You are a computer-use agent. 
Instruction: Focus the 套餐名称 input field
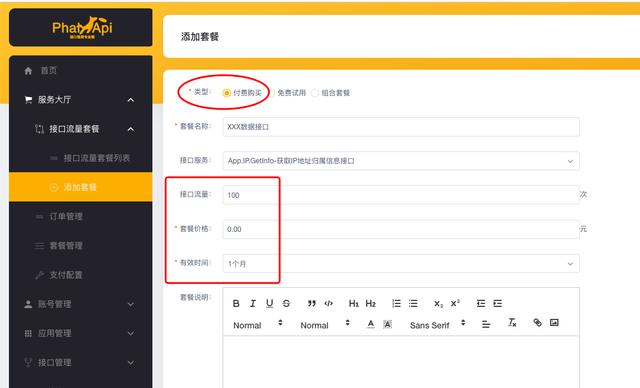tap(401, 127)
